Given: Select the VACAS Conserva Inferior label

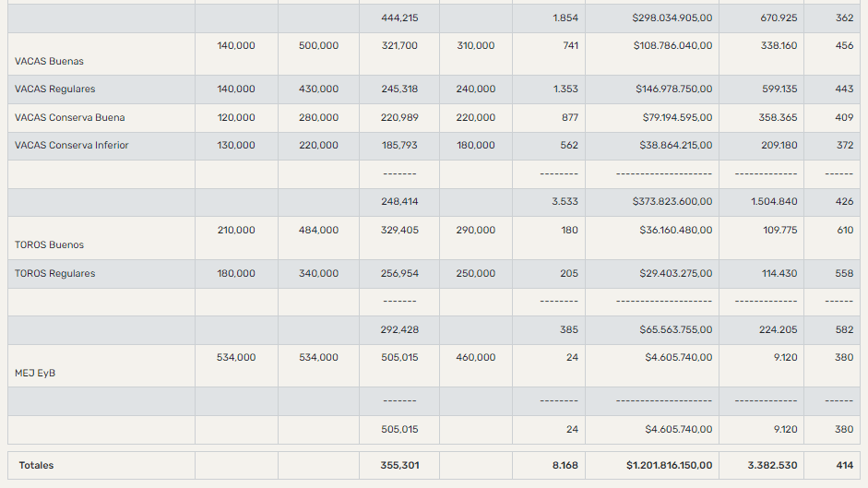Looking at the screenshot, I should 72,146.
